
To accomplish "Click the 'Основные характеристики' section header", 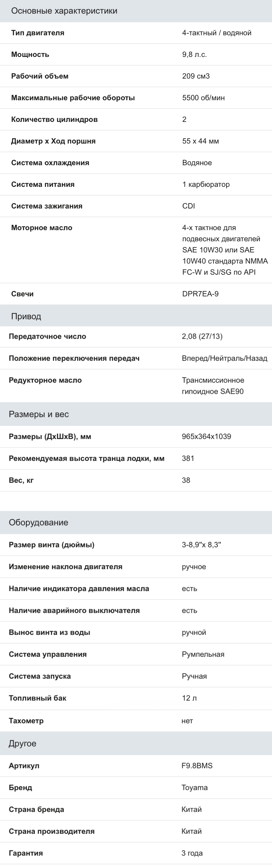I will click(x=136, y=11).
